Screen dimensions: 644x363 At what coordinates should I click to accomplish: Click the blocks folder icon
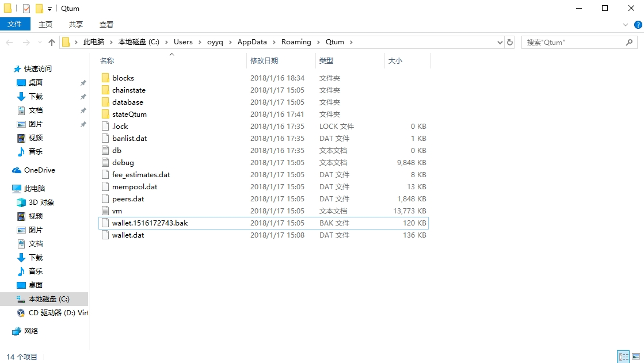(x=105, y=78)
